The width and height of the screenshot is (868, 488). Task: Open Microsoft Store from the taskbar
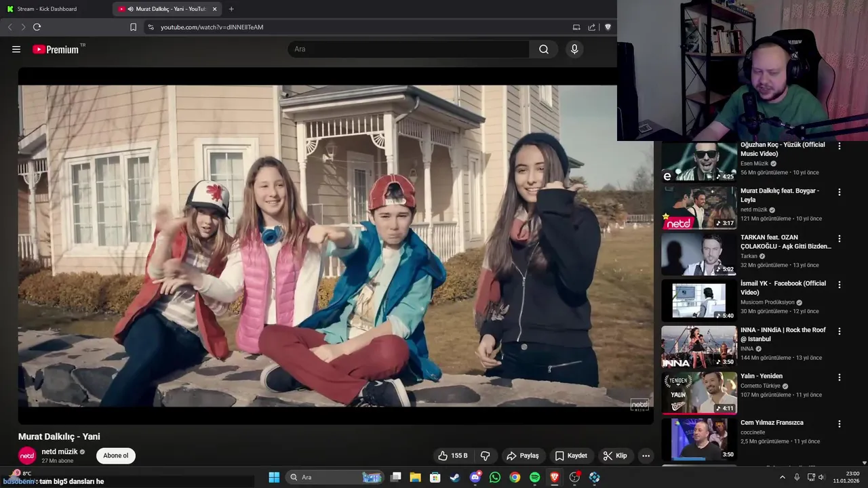[435, 477]
